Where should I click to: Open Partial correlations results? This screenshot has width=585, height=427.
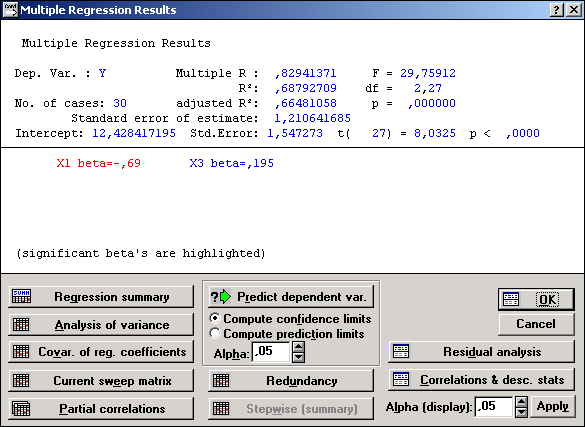[101, 409]
